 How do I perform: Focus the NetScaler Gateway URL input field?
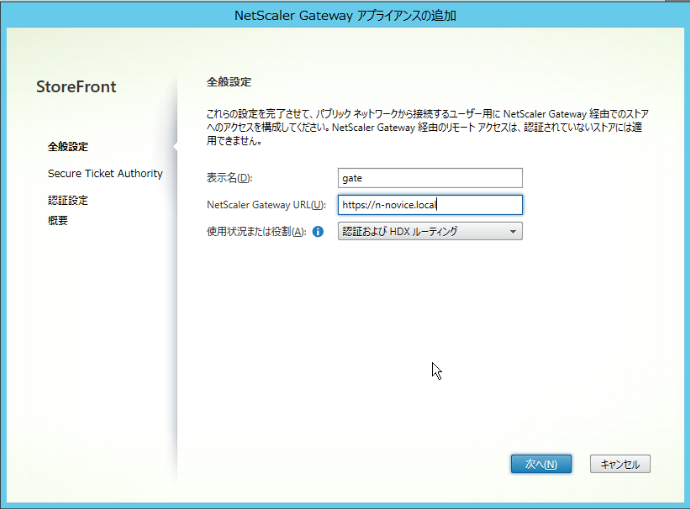coord(430,205)
